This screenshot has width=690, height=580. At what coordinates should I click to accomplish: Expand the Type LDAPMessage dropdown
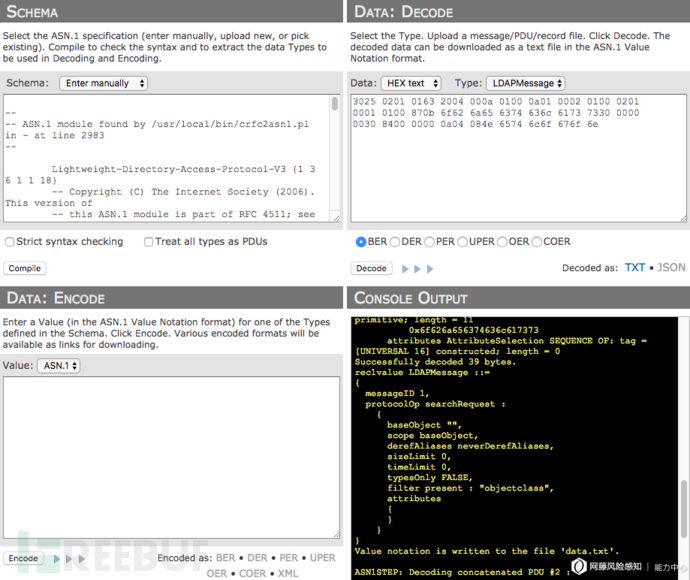(525, 83)
